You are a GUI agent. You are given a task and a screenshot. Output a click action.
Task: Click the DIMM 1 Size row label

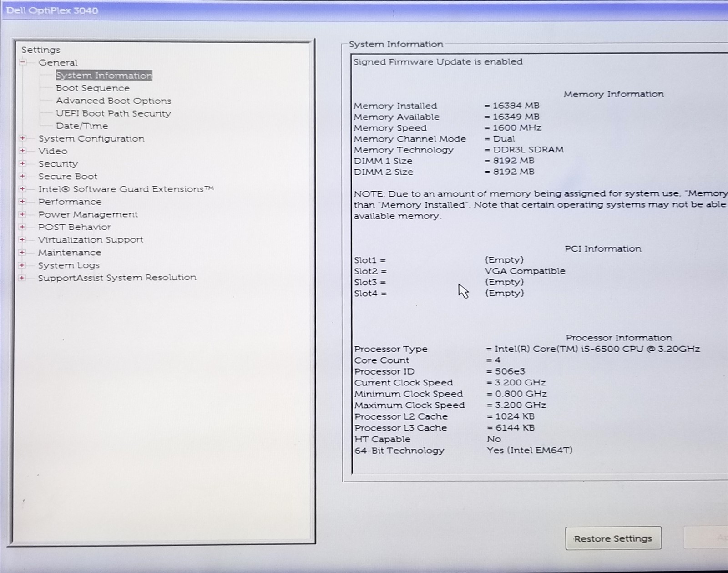[x=383, y=161]
